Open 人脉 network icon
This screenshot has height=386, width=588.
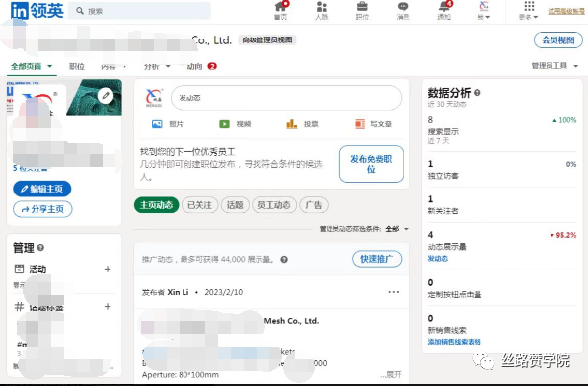click(x=322, y=11)
